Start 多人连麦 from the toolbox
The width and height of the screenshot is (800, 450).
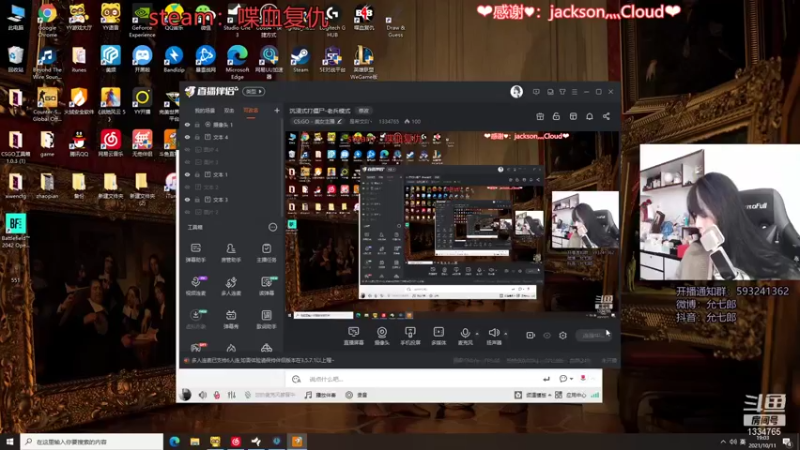(x=231, y=286)
